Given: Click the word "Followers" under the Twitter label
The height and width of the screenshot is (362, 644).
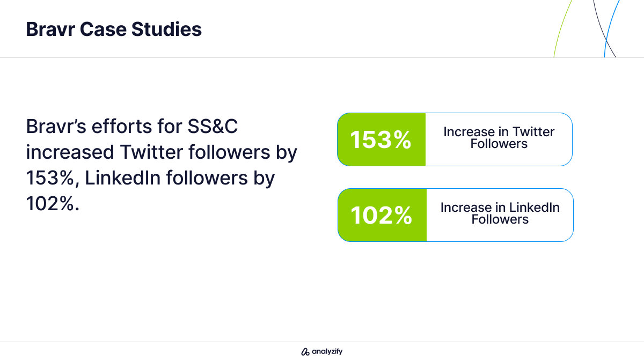Looking at the screenshot, I should click(x=499, y=144).
